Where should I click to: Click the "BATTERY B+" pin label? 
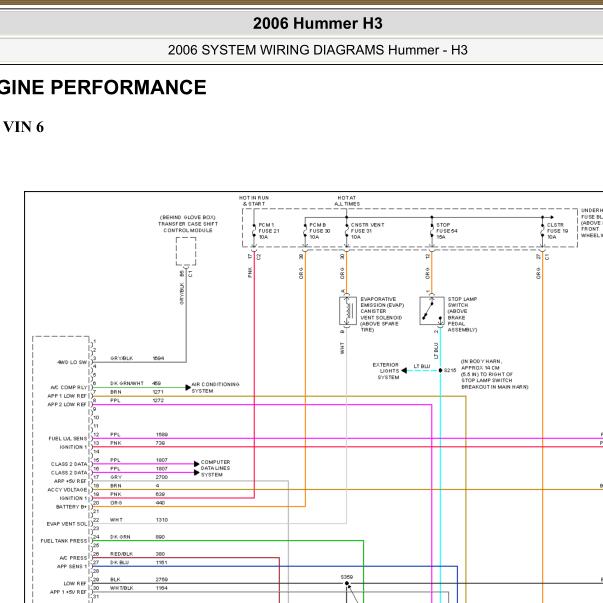[72, 507]
